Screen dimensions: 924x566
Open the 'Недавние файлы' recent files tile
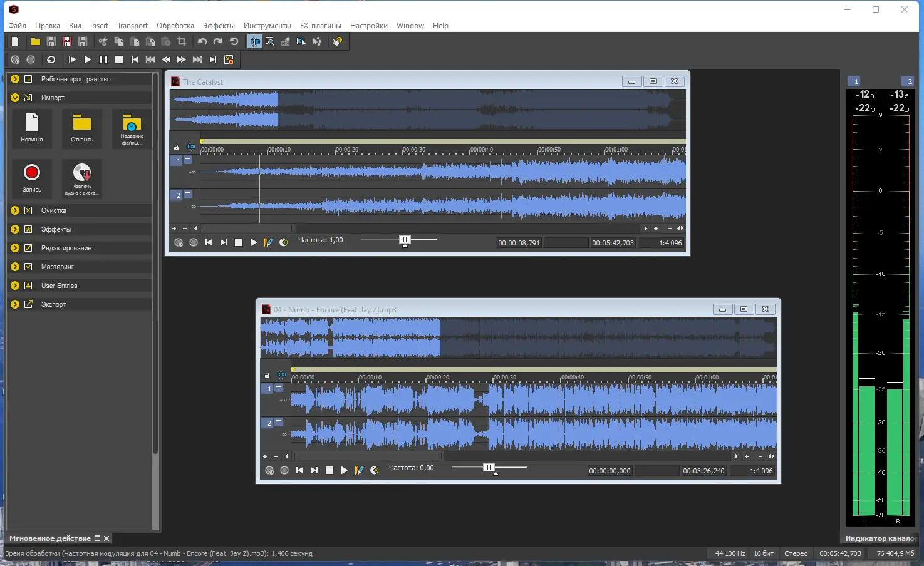[x=132, y=128]
